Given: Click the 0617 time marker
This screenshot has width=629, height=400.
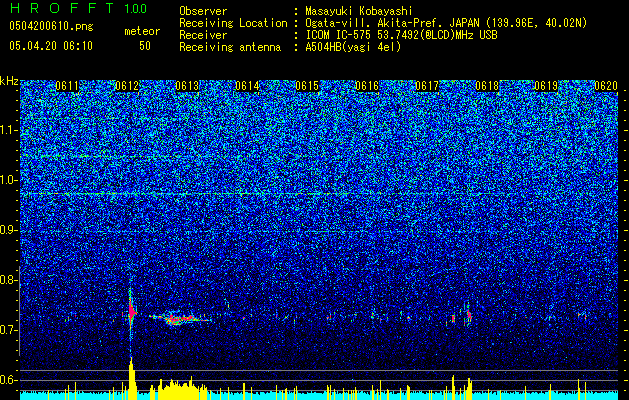Looking at the screenshot, I should (427, 86).
